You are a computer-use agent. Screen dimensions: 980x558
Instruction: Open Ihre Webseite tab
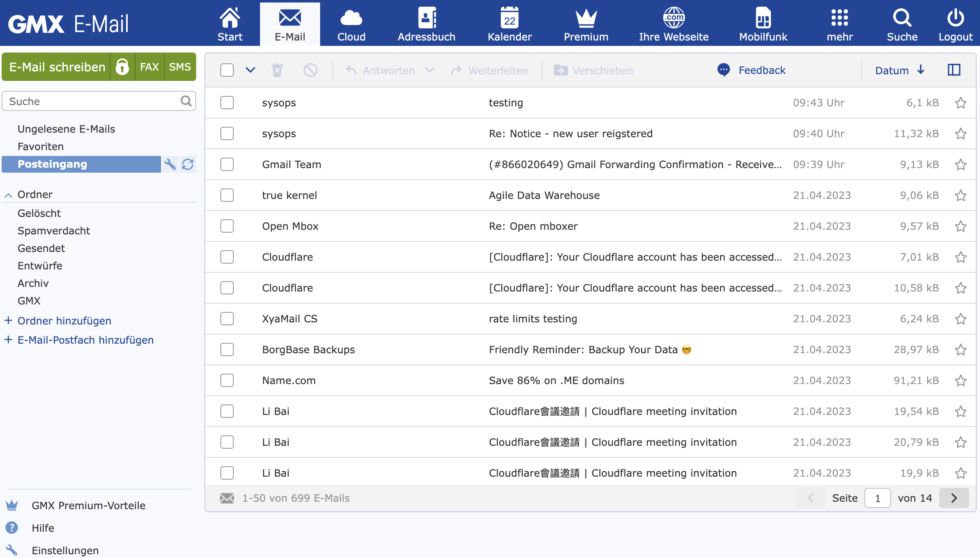[674, 24]
